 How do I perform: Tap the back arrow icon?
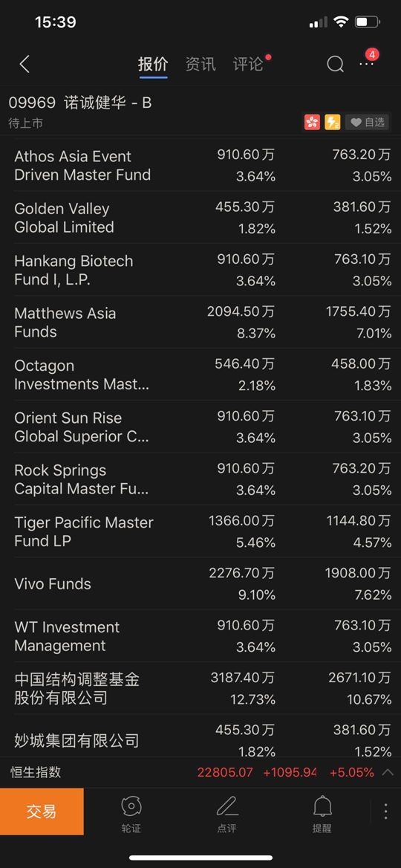(x=25, y=64)
